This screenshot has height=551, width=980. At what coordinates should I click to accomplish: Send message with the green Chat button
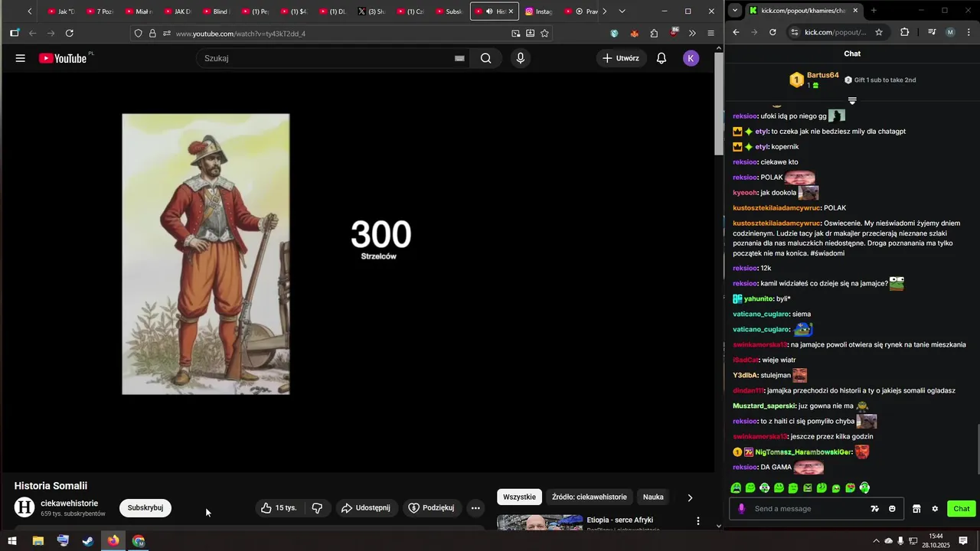click(962, 509)
